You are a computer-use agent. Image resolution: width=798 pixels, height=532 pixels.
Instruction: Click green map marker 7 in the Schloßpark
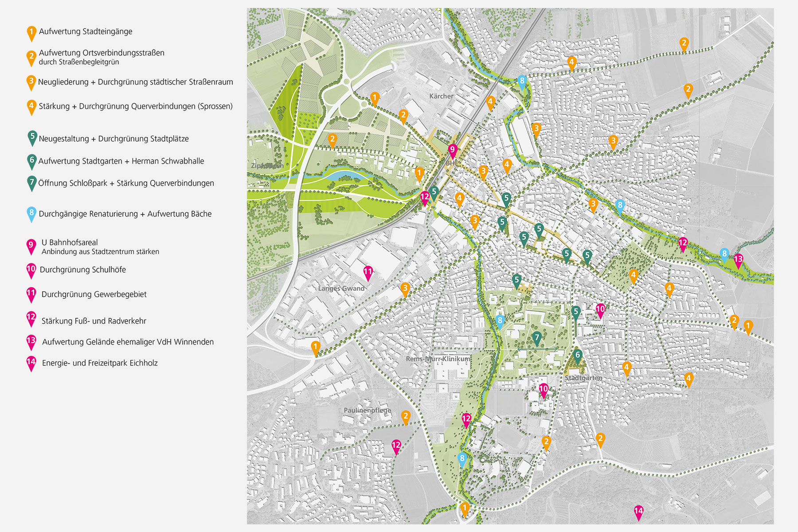click(x=537, y=339)
